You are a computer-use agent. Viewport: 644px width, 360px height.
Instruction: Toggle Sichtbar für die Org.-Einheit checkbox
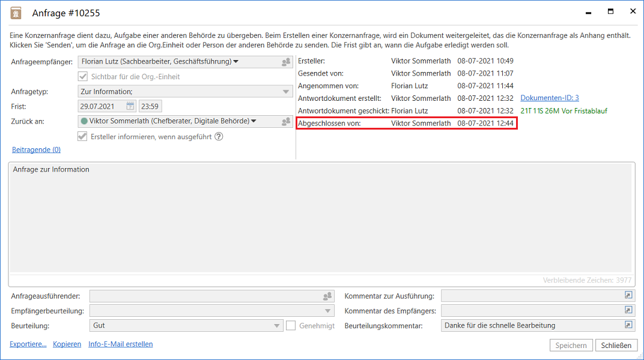tap(84, 77)
